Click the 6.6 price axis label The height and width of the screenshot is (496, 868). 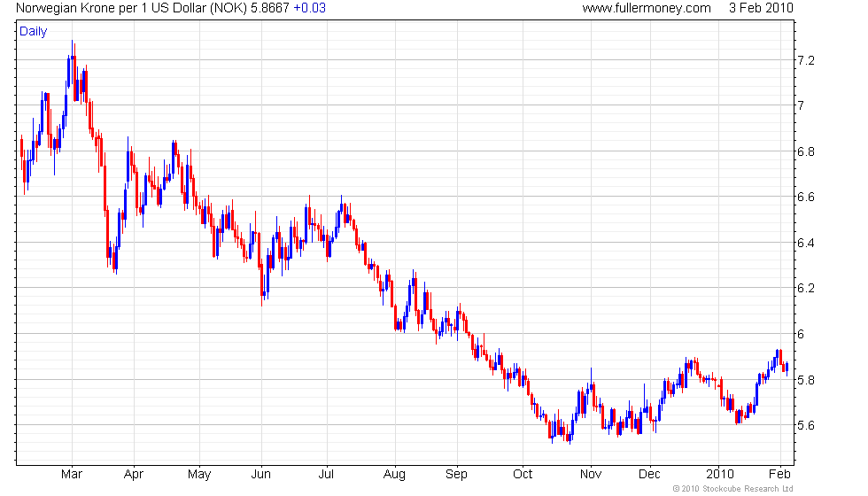click(805, 197)
